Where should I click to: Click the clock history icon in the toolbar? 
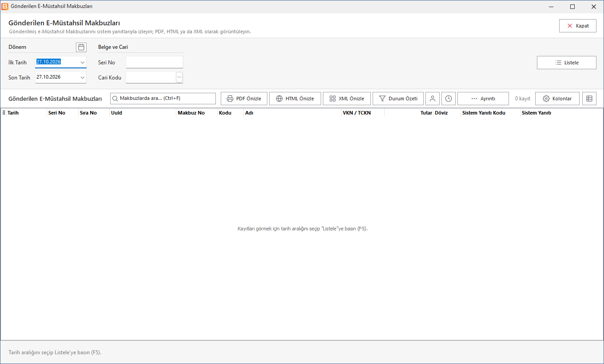click(x=449, y=99)
